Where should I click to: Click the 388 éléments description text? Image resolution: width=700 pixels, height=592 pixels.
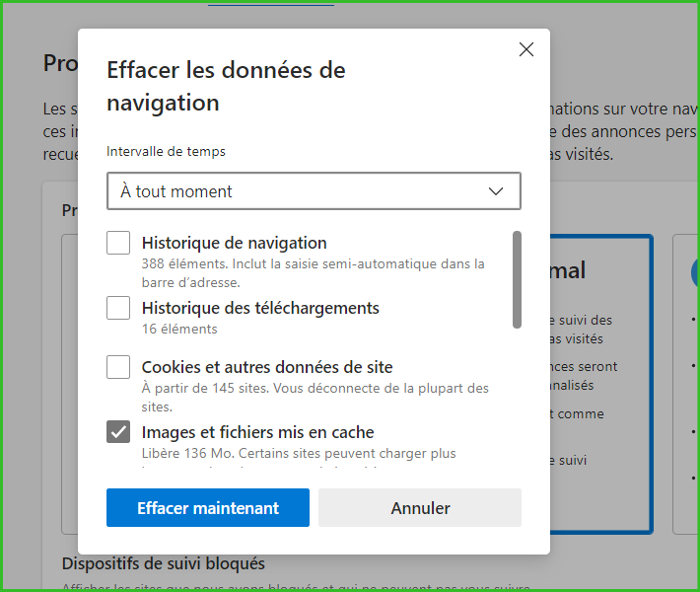pyautogui.click(x=313, y=264)
